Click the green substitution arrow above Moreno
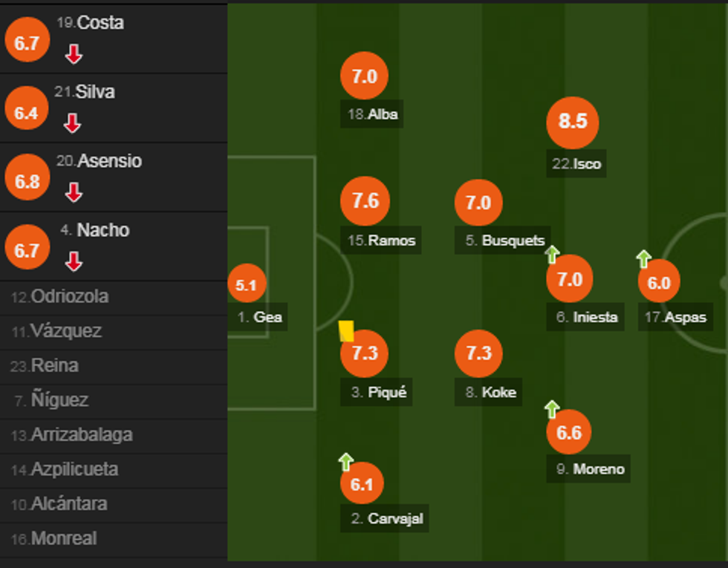The height and width of the screenshot is (568, 728). (551, 408)
